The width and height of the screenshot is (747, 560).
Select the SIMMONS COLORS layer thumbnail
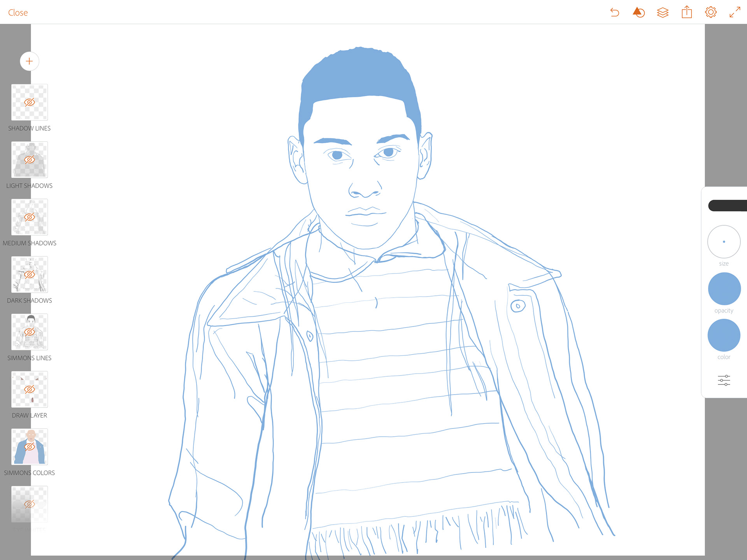click(30, 447)
